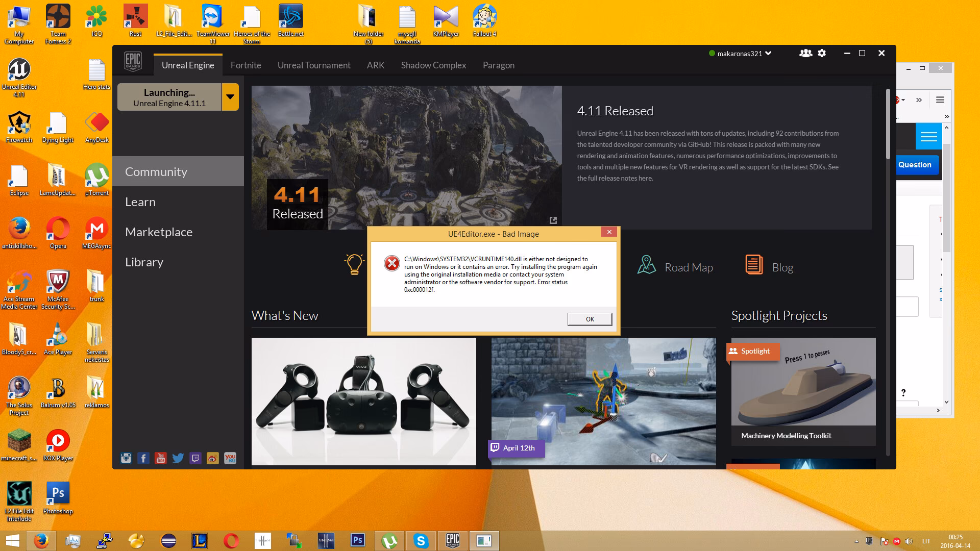Open Skype from the taskbar

click(421, 540)
